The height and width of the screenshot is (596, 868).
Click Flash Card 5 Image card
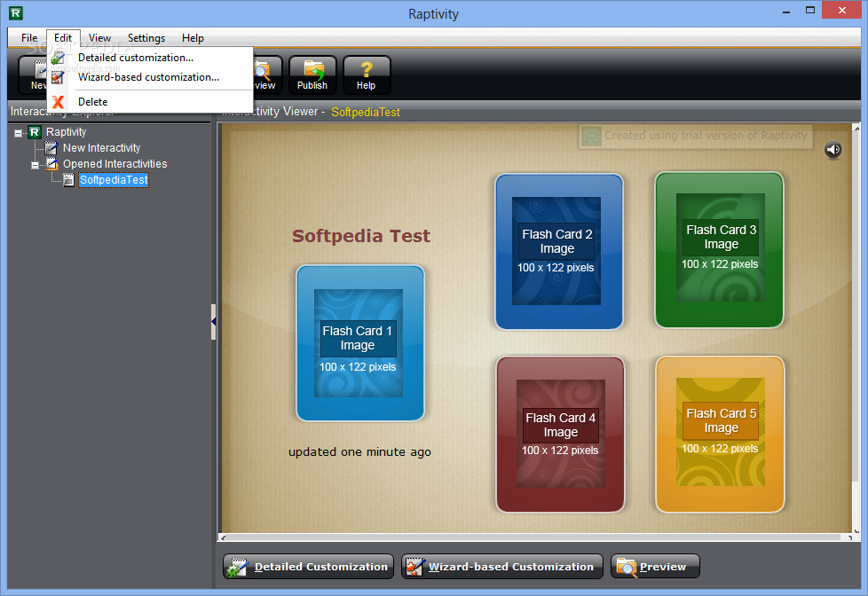pyautogui.click(x=720, y=435)
